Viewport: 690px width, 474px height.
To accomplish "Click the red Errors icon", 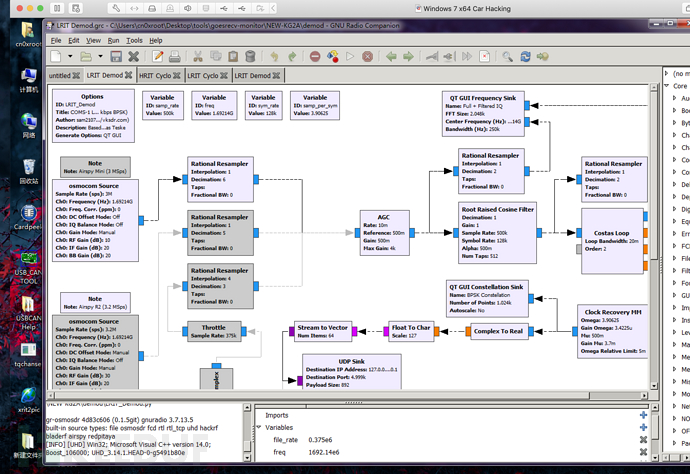I will [316, 57].
